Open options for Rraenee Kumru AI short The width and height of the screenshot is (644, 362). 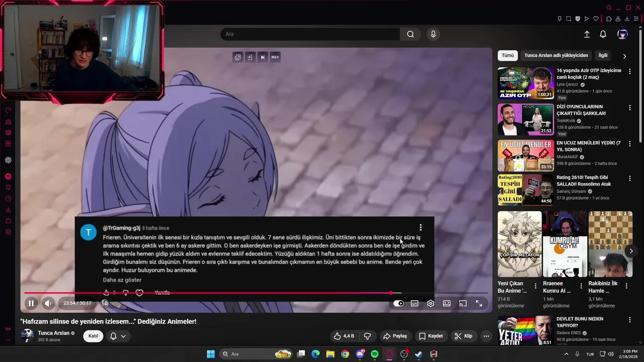pyautogui.click(x=581, y=286)
